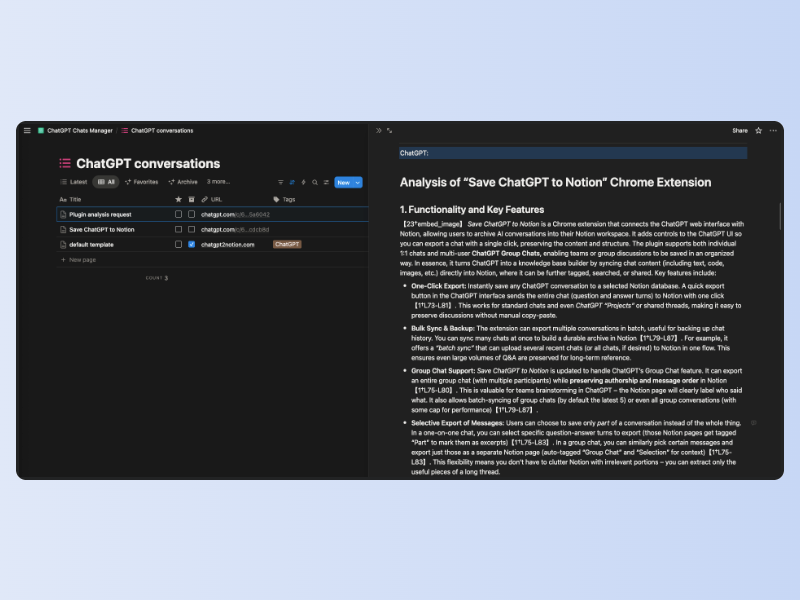Check the box next to Plugin analysis request
The height and width of the screenshot is (600, 800).
pyautogui.click(x=179, y=214)
